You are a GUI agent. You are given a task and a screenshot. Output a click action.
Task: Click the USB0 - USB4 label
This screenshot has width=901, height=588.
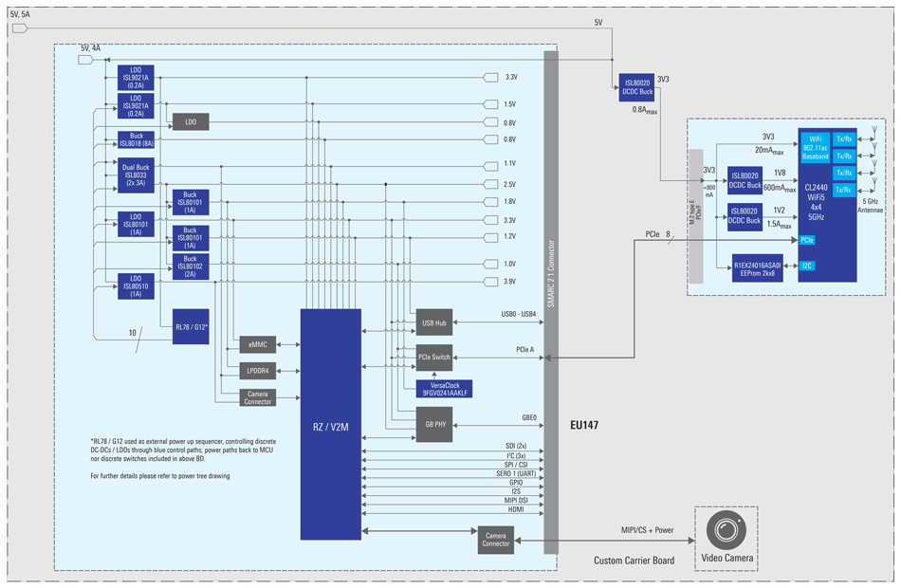tap(518, 315)
